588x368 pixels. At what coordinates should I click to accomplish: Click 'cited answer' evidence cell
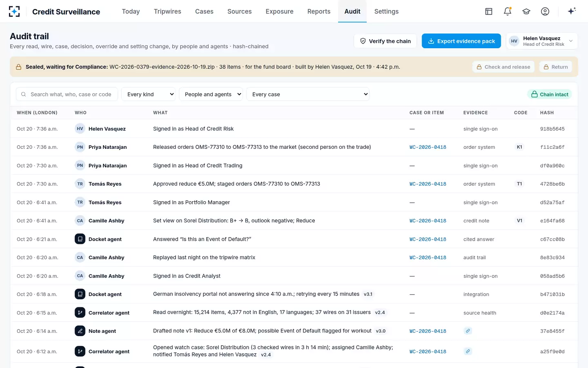(x=479, y=239)
